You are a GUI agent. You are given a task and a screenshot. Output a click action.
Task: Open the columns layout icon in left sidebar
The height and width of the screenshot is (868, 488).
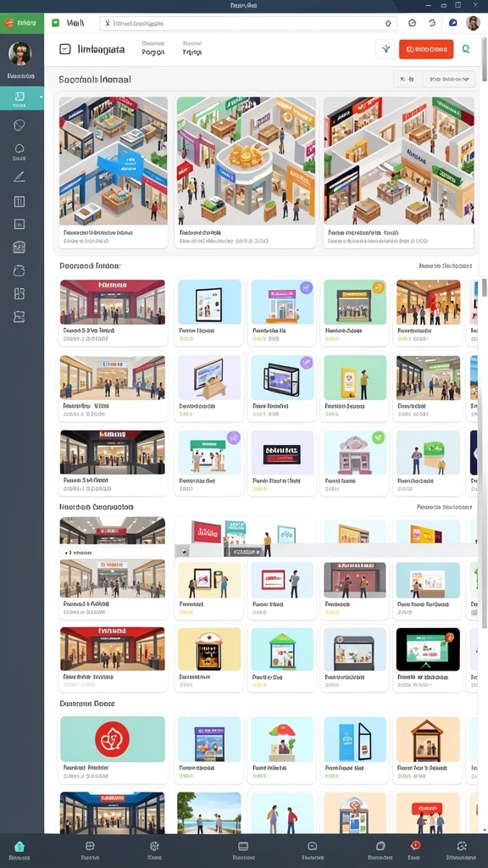(19, 201)
